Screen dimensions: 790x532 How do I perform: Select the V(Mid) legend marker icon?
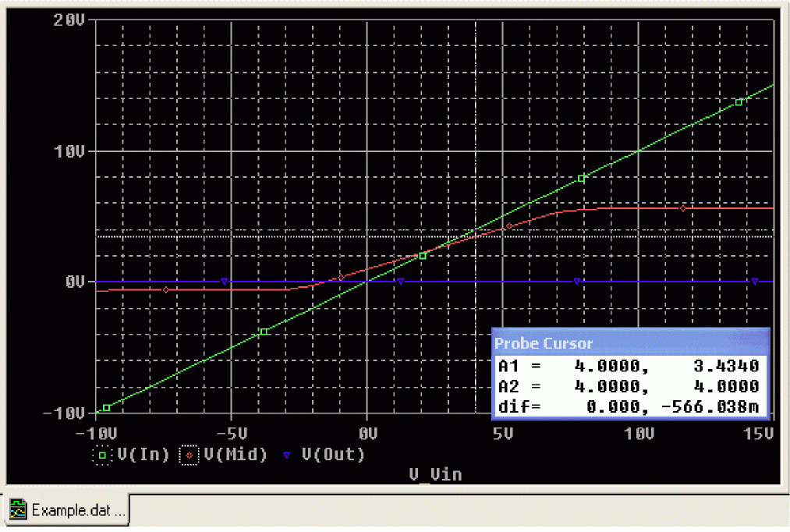coord(189,455)
